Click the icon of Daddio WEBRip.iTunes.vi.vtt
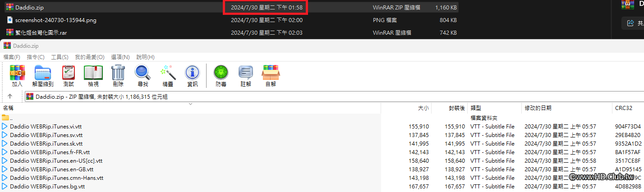This screenshot has height=192, width=644. [5, 126]
